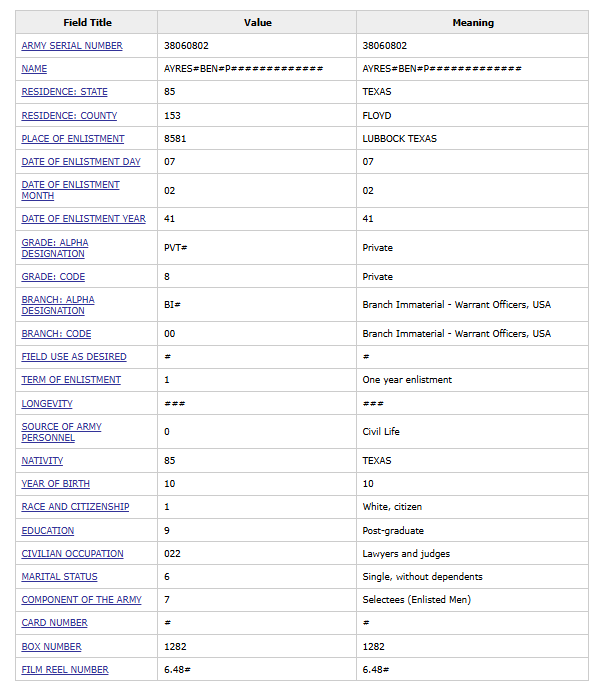The width and height of the screenshot is (611, 697).
Task: Select the BRANCH: CODE link
Action: (x=56, y=334)
